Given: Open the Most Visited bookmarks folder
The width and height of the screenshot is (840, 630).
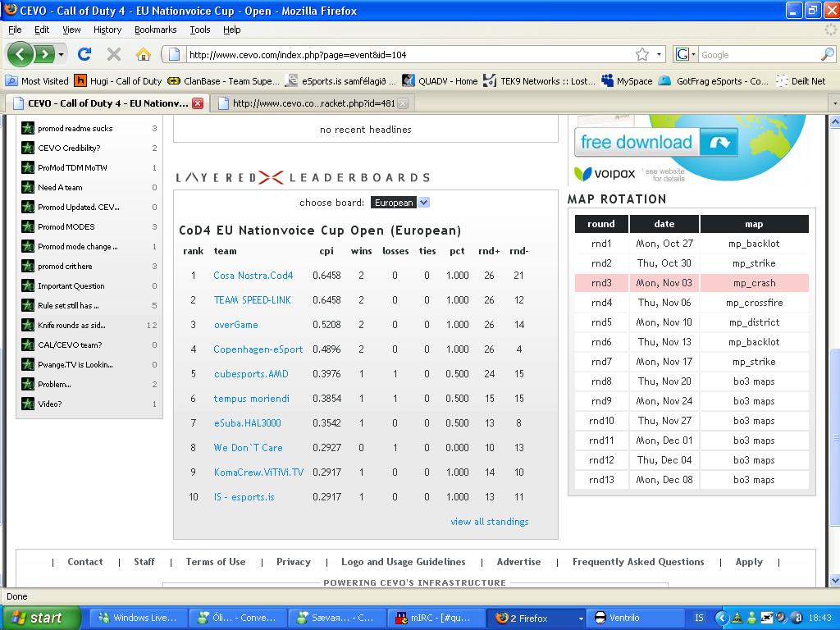Looking at the screenshot, I should [37, 81].
